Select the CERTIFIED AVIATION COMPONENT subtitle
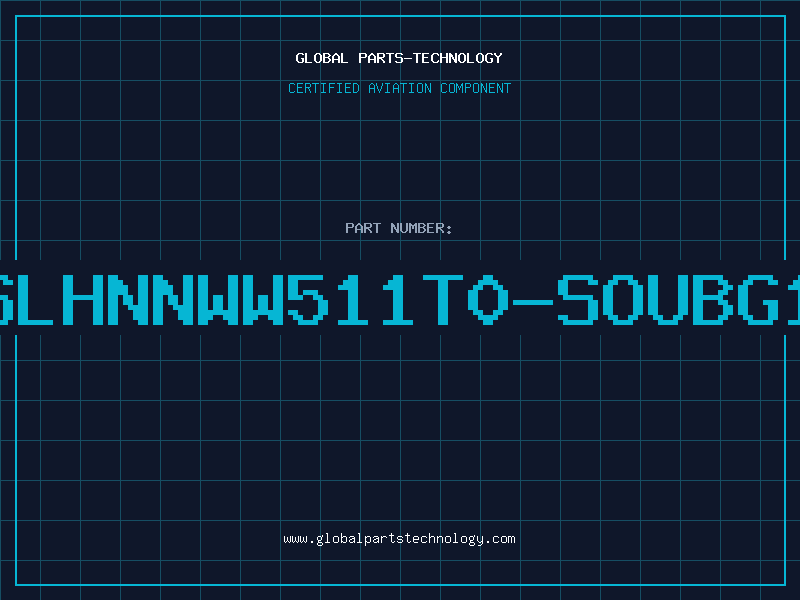This screenshot has height=600, width=800. (x=399, y=88)
